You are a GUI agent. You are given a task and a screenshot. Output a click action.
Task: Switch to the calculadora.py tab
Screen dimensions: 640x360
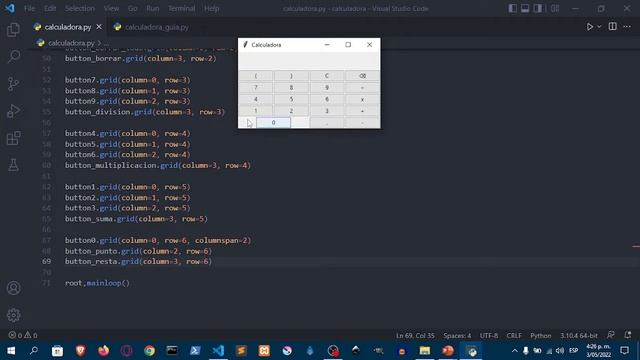pos(68,27)
